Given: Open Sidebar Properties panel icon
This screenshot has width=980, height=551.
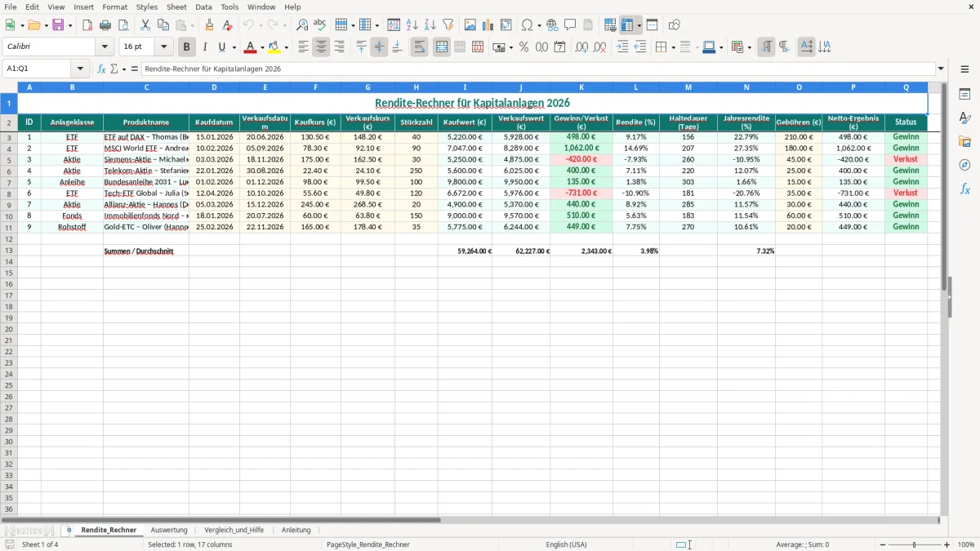Looking at the screenshot, I should point(965,95).
